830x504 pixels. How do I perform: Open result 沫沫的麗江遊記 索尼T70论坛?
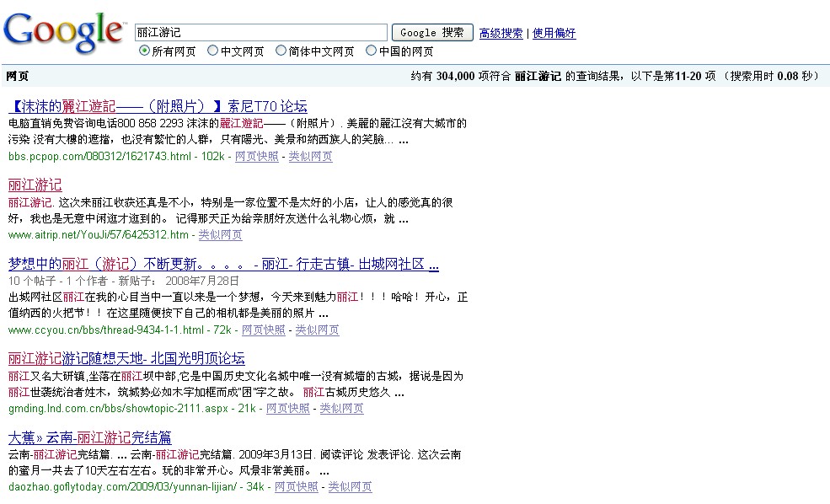coord(158,106)
